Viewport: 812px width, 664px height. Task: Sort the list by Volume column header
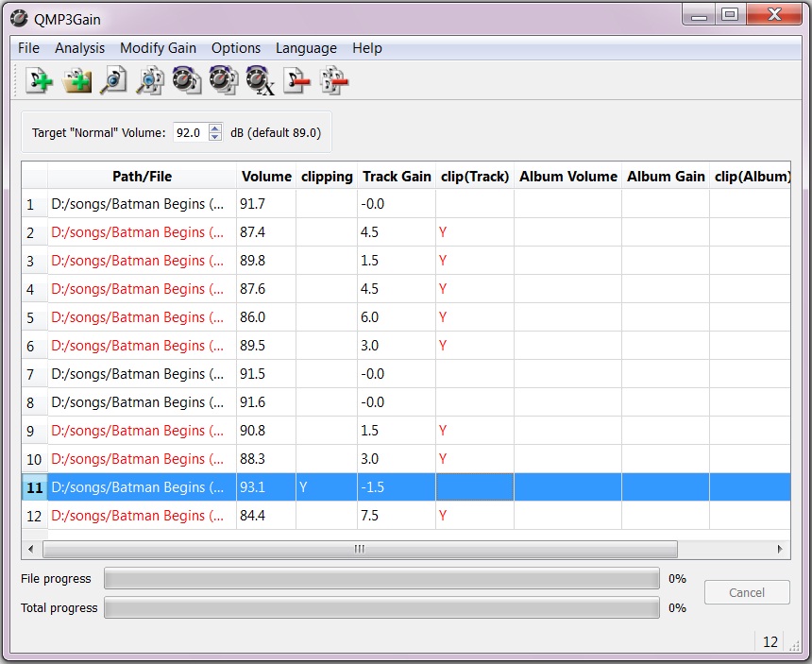pos(266,176)
